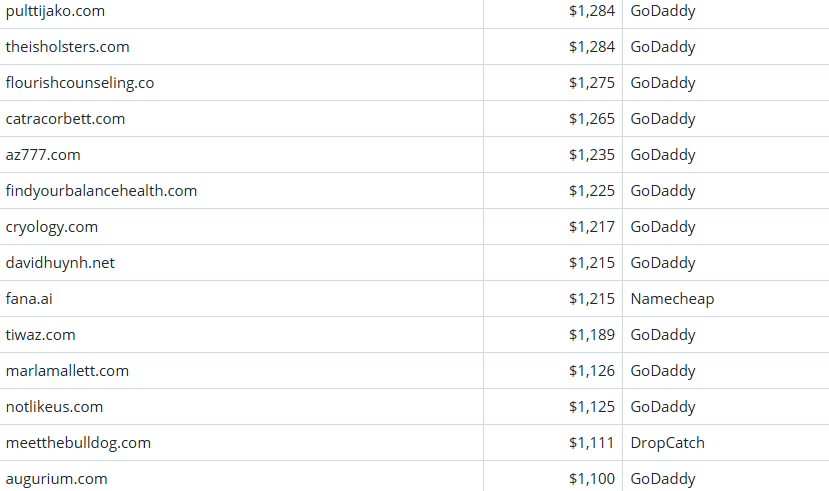This screenshot has height=491, width=829.
Task: Click theisholsters.com domain name
Action: coord(67,47)
